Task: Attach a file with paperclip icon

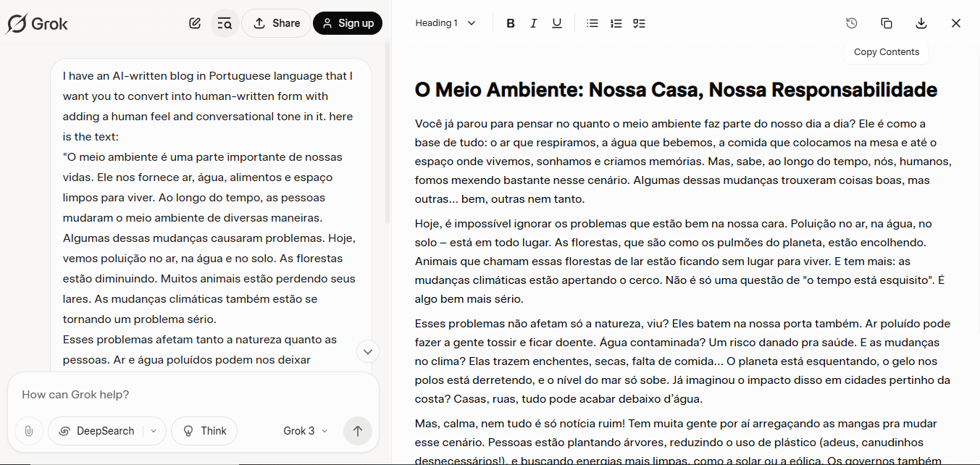Action: [29, 431]
